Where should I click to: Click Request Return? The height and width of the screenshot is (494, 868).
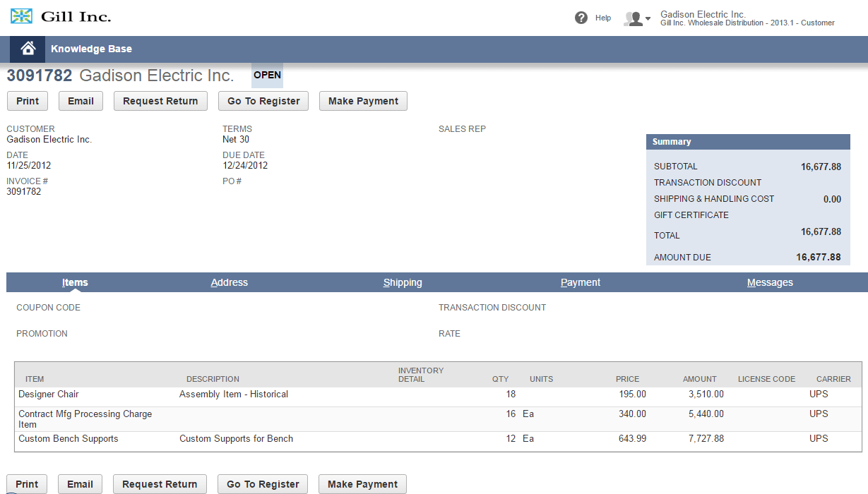pyautogui.click(x=160, y=101)
